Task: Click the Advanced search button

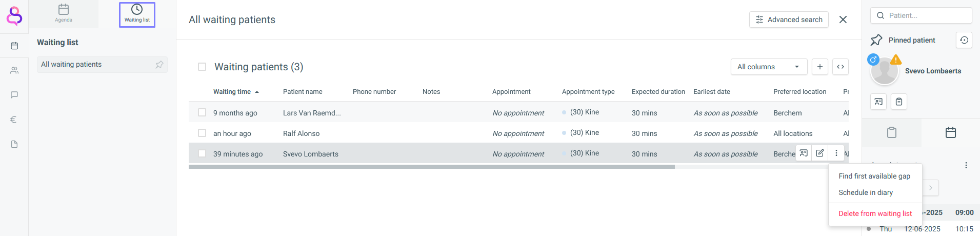Action: point(789,19)
